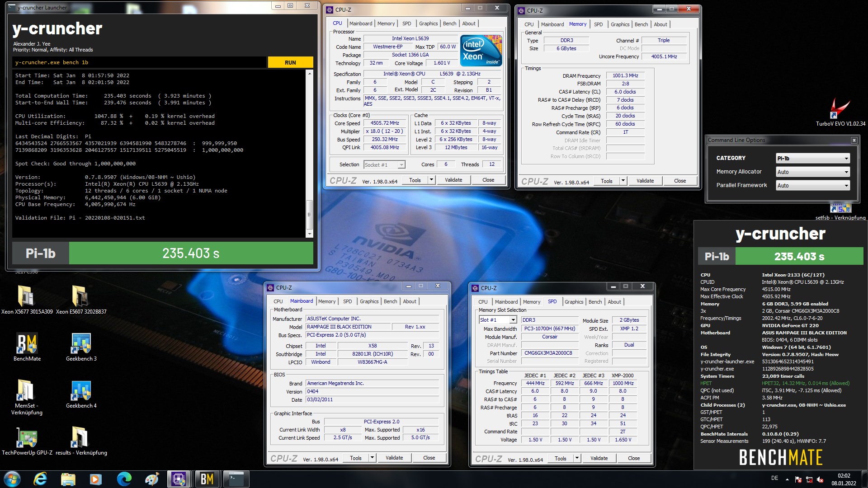Click the Intel Xeon inside logo
868x488 pixels.
click(481, 51)
